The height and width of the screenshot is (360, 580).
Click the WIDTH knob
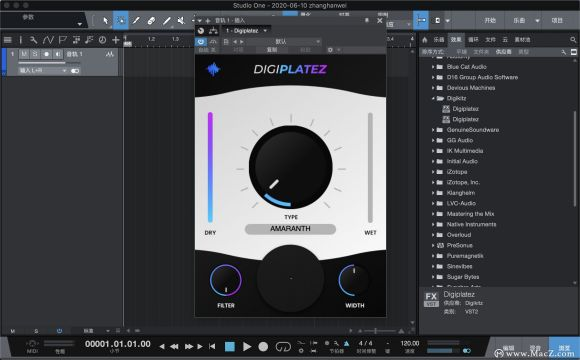[354, 280]
